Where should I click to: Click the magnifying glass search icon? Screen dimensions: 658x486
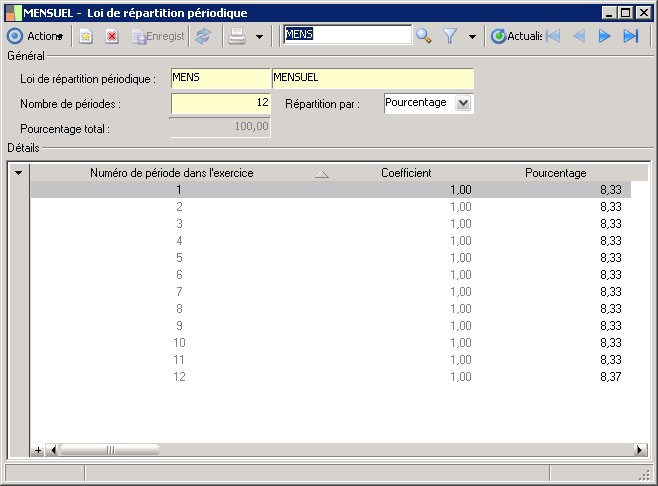424,36
